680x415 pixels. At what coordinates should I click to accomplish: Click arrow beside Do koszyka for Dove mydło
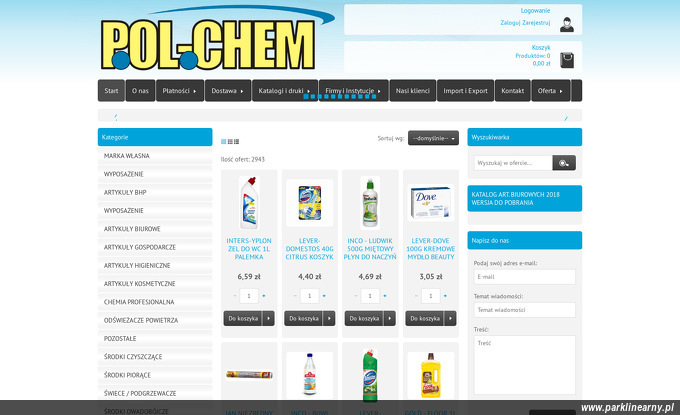[450, 318]
